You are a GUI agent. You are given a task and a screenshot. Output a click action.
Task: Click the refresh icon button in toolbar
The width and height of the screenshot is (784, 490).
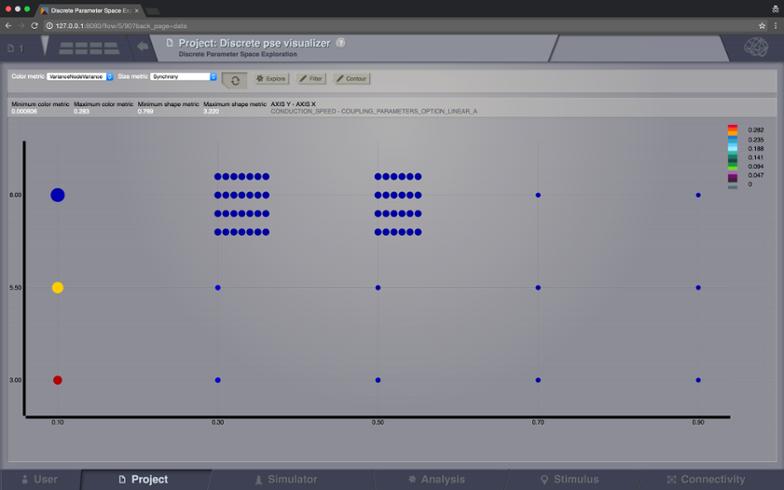pyautogui.click(x=234, y=78)
